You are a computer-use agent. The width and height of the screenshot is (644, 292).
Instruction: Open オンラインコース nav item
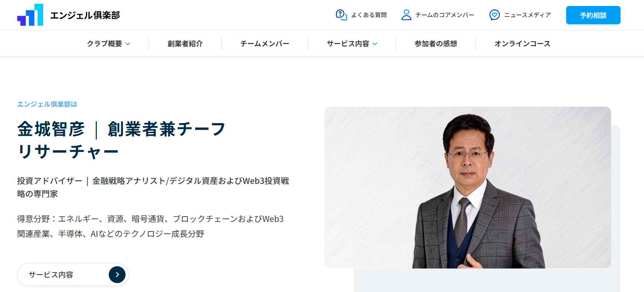pyautogui.click(x=522, y=44)
